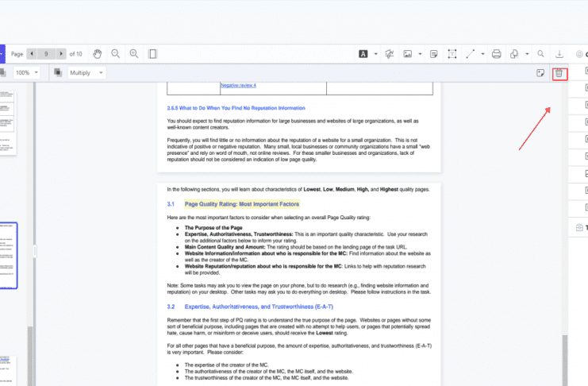
Task: Click the section number '3.1'
Action: coord(171,204)
